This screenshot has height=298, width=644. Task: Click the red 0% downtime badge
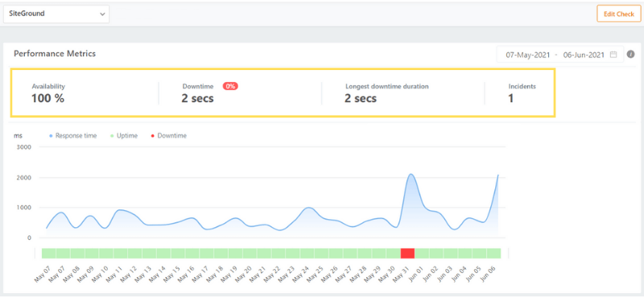[x=230, y=86]
